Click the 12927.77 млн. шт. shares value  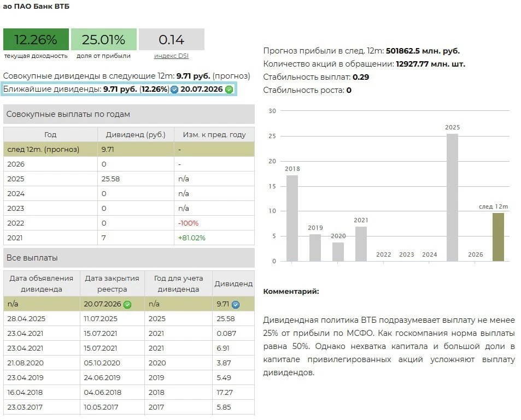coord(430,64)
